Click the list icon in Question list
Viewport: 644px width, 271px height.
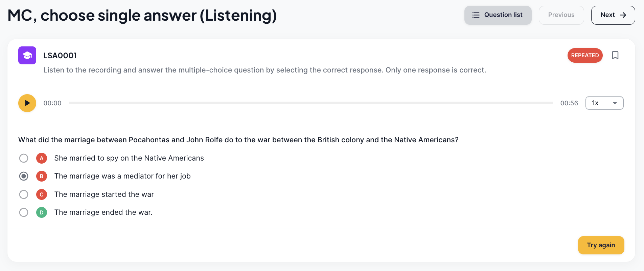click(x=476, y=15)
